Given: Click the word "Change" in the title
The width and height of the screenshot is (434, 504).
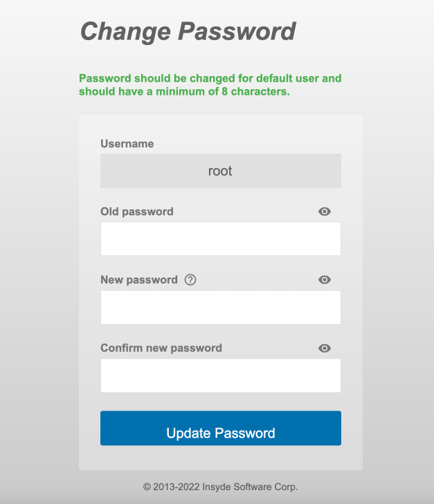Looking at the screenshot, I should pyautogui.click(x=125, y=32).
